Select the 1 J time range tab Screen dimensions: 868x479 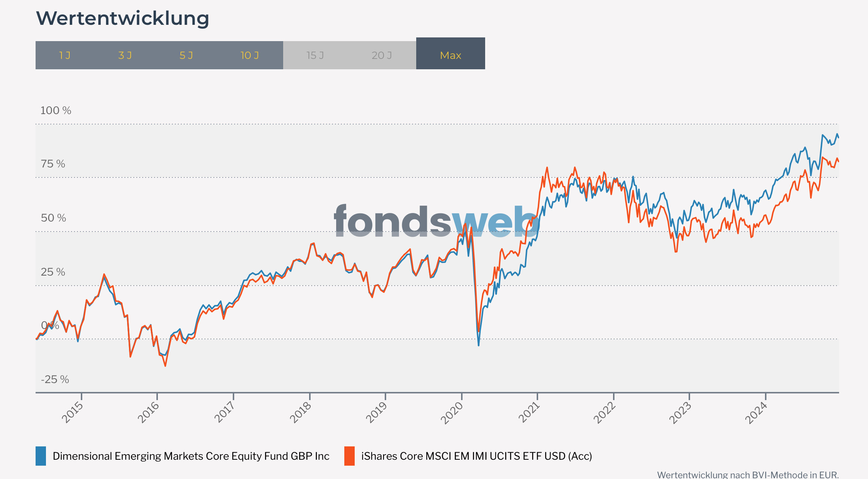pos(65,56)
